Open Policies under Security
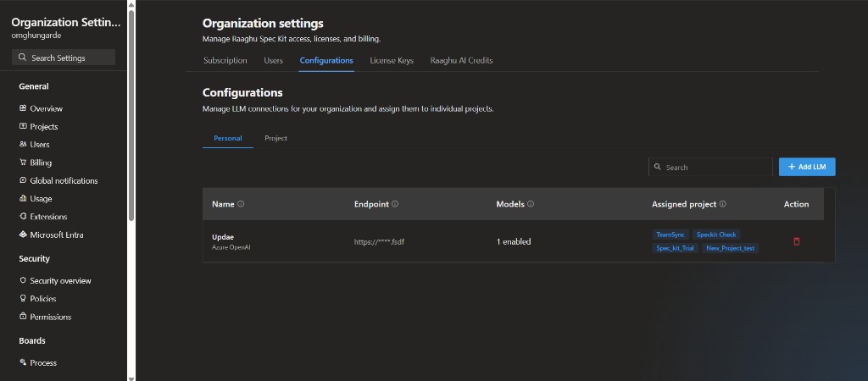This screenshot has height=381, width=868. tap(43, 299)
